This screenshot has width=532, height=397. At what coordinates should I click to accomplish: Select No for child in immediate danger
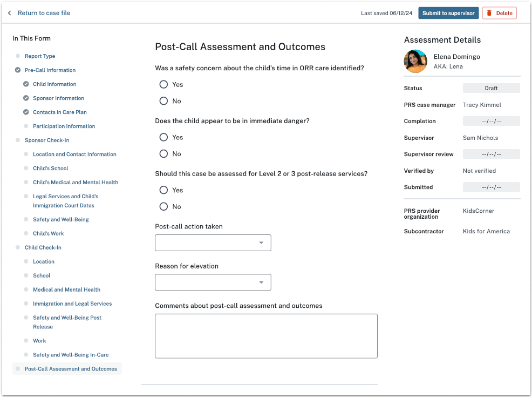coord(163,154)
